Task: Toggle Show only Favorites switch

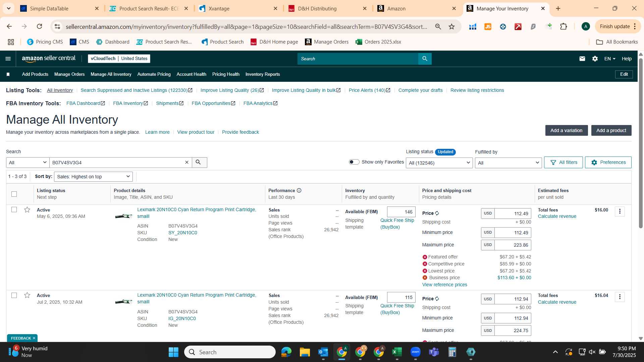Action: pyautogui.click(x=354, y=162)
